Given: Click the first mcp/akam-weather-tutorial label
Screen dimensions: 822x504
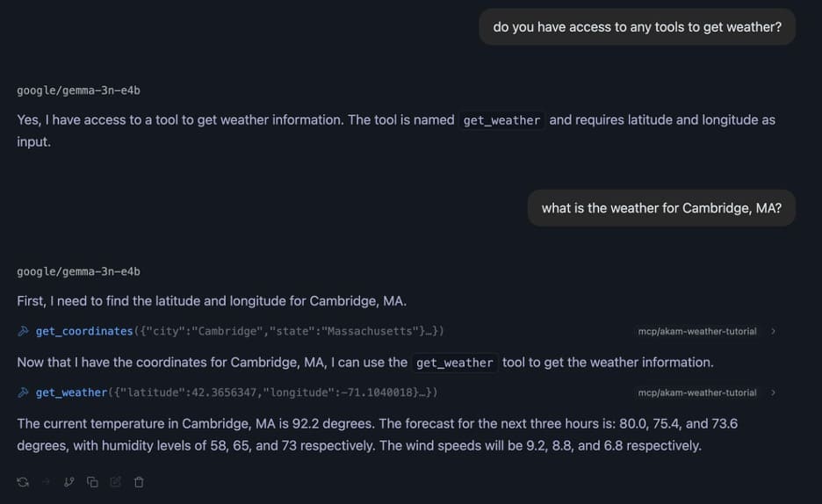Looking at the screenshot, I should click(697, 332).
